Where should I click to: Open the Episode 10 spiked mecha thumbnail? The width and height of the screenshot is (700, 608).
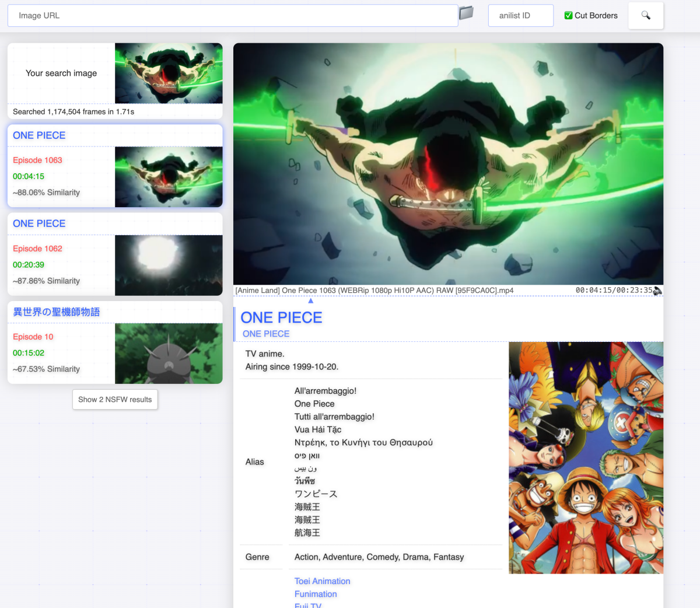(x=169, y=354)
